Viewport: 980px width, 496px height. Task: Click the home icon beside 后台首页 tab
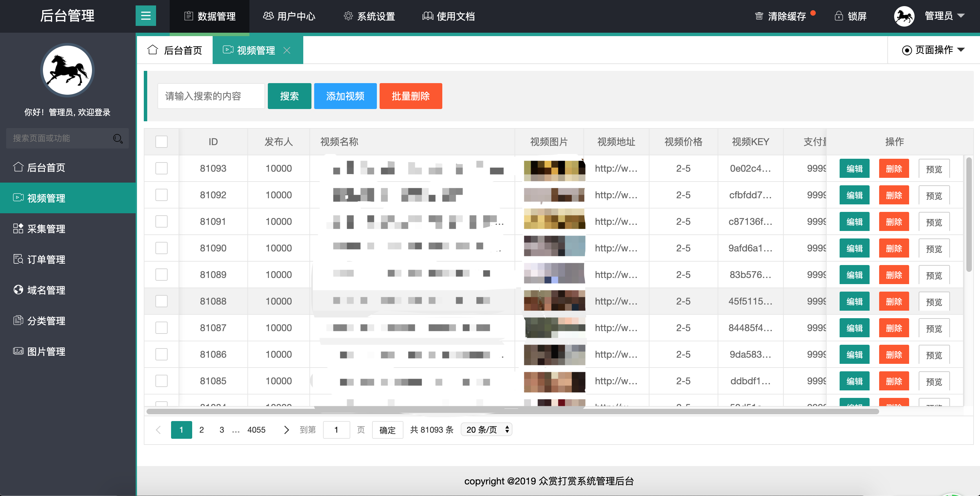(153, 50)
